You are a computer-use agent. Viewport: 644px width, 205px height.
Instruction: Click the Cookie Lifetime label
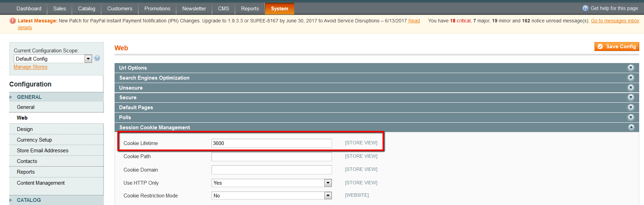pos(141,143)
